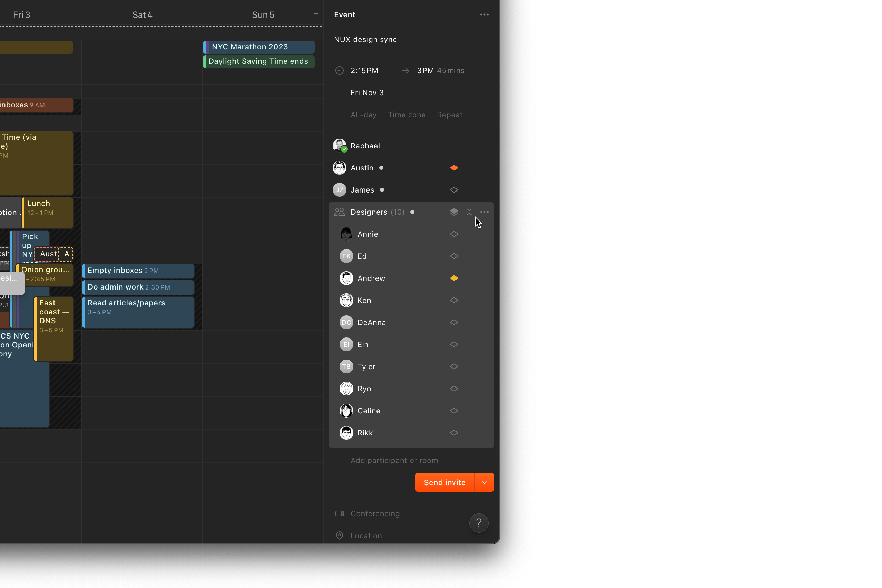The image size is (882, 588).
Task: Click the help question mark icon
Action: tap(479, 523)
